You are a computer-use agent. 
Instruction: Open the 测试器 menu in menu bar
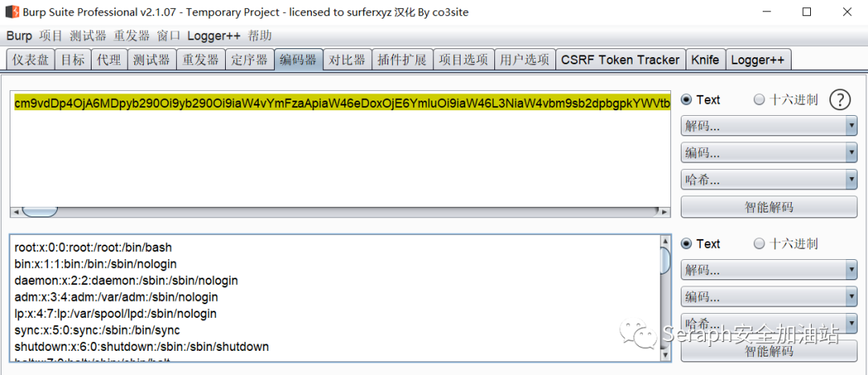[88, 36]
